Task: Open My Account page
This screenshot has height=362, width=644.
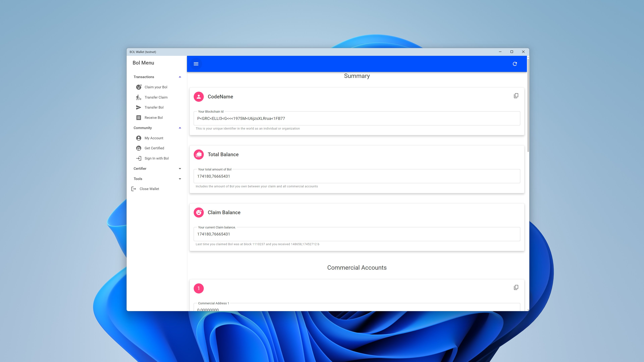Action: [154, 138]
